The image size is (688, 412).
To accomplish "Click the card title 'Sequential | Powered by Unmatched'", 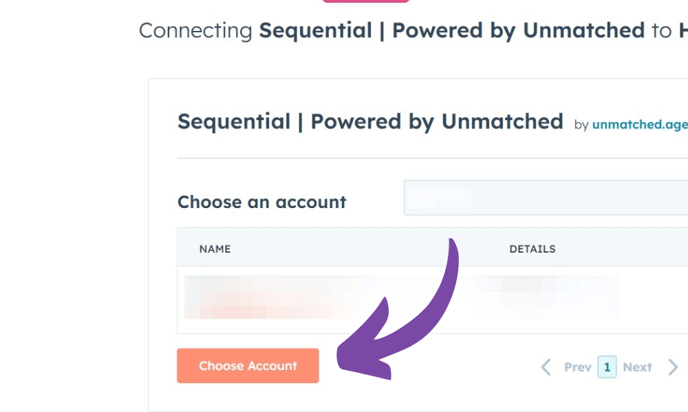I will 370,122.
